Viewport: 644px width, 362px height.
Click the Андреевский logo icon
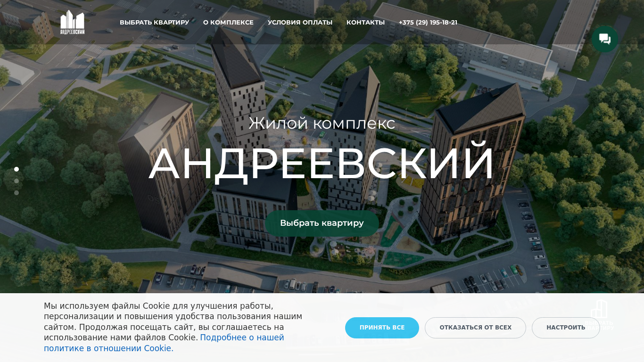72,22
